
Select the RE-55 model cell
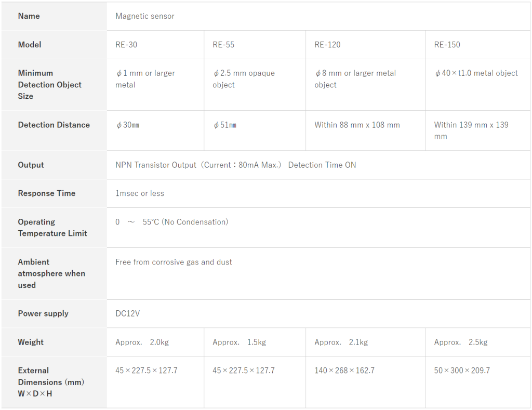click(x=223, y=45)
